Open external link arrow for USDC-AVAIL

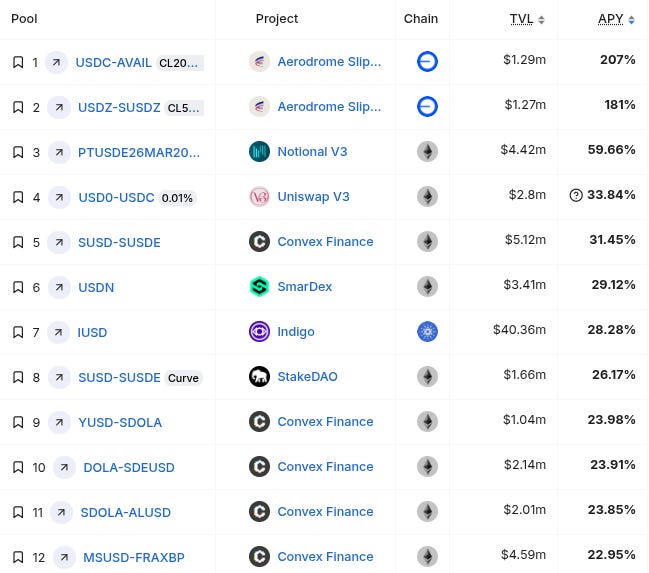[x=56, y=63]
